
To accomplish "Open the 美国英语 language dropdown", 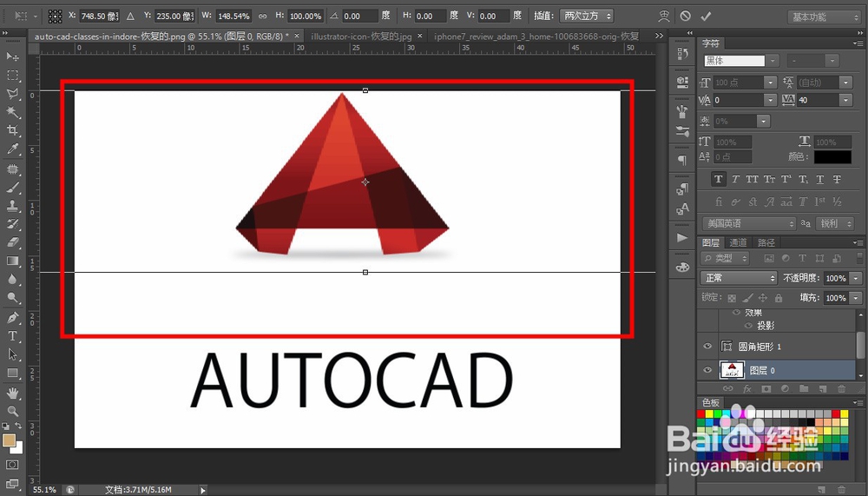I will tap(750, 223).
